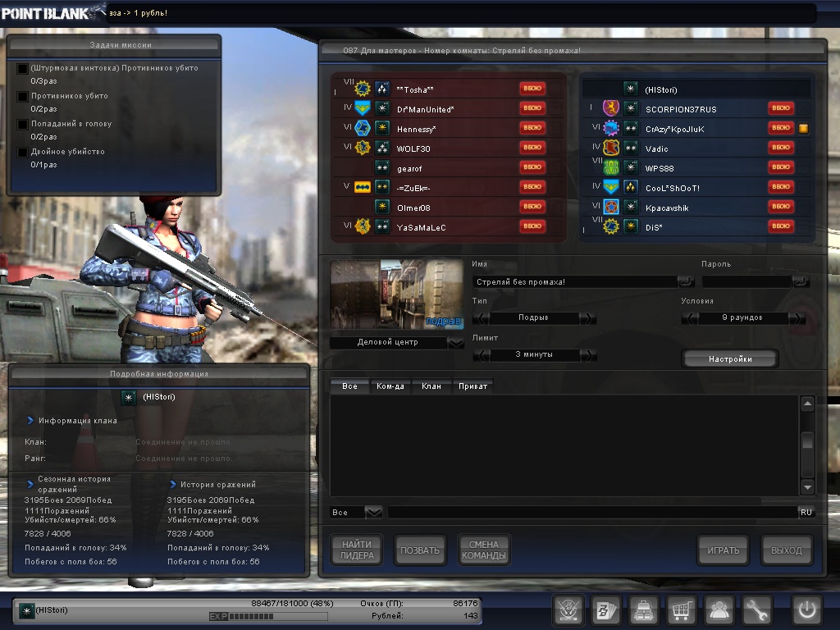The image size is (840, 630).
Task: Select player name SCORPION37RUS
Action: pyautogui.click(x=681, y=109)
